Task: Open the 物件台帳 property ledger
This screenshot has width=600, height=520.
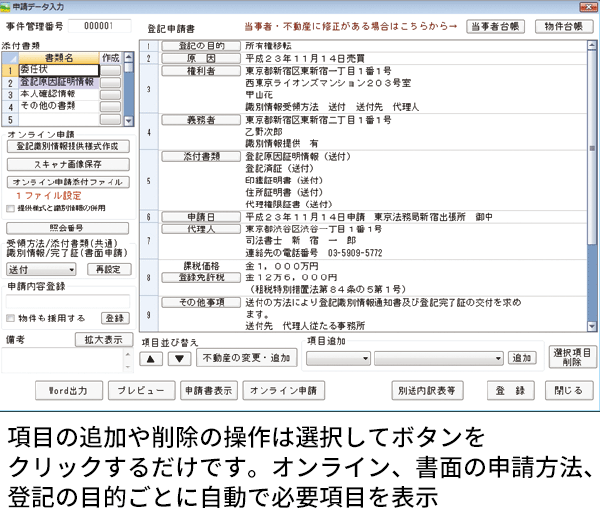Action: point(561,27)
